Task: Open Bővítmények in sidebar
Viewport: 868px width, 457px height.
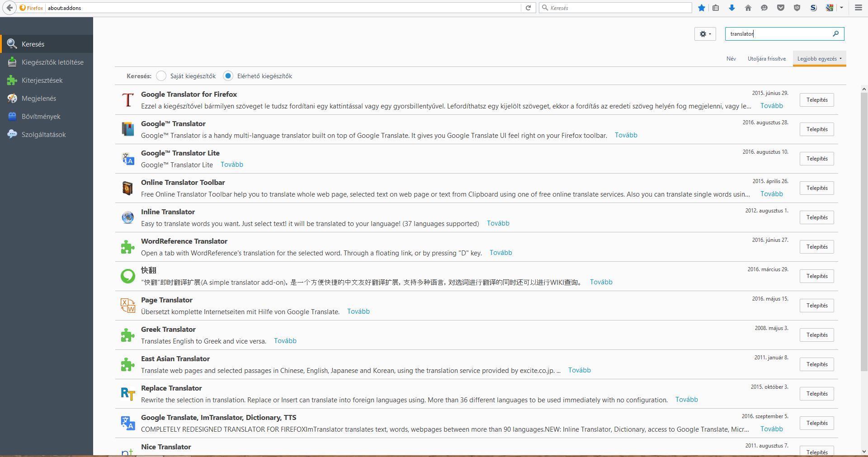Action: (47, 116)
